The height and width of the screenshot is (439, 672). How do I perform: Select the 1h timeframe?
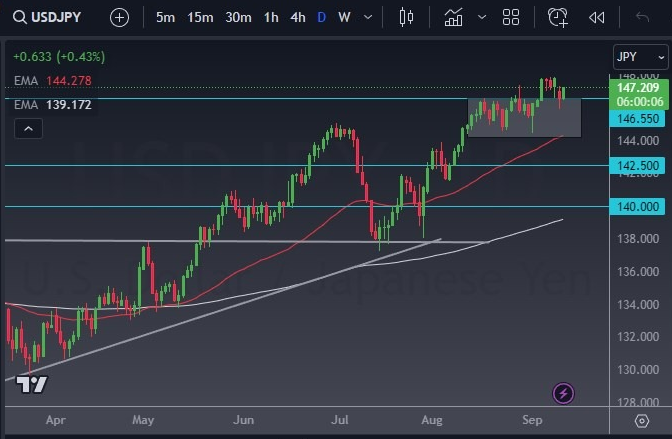pyautogui.click(x=271, y=17)
